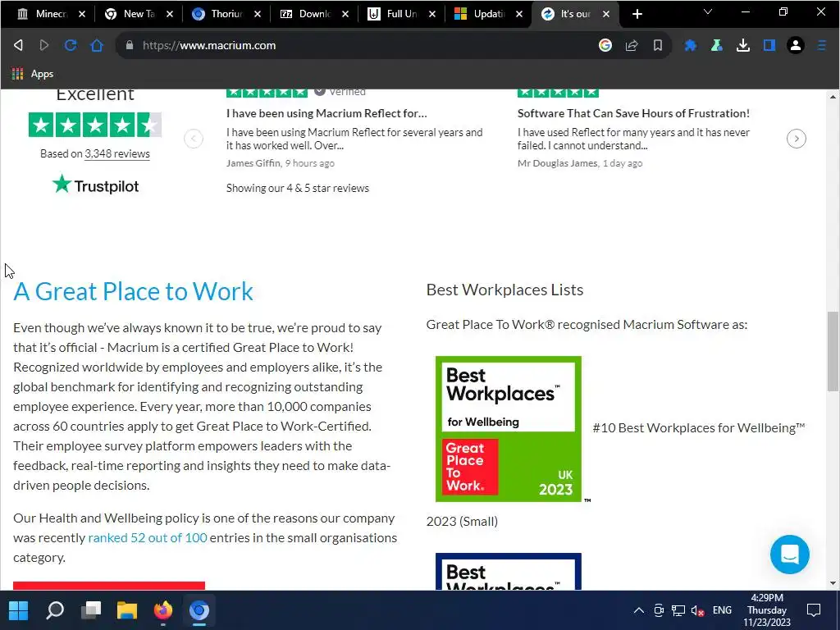Screen dimensions: 840x630
Task: Open a new browser tab
Action: point(637,14)
